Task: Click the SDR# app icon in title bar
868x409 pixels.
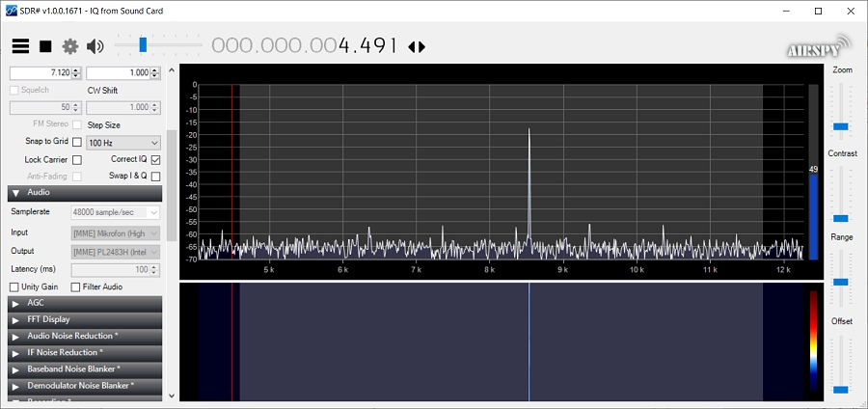Action: click(x=11, y=11)
